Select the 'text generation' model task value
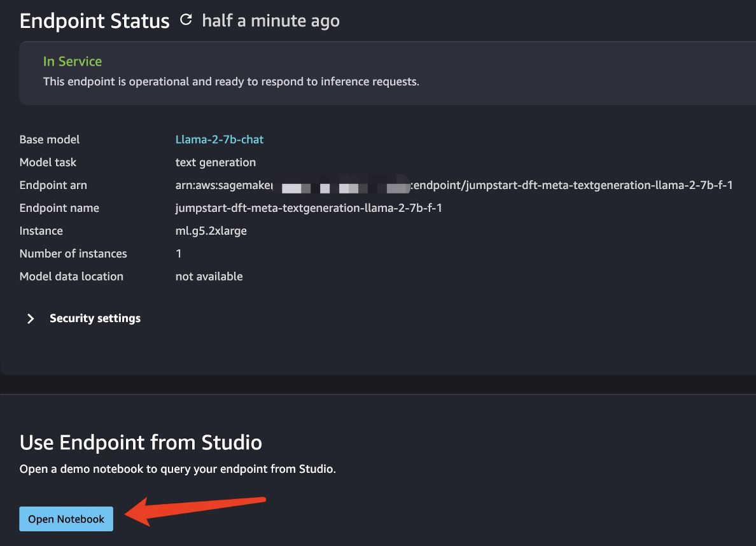This screenshot has height=546, width=756. click(216, 162)
